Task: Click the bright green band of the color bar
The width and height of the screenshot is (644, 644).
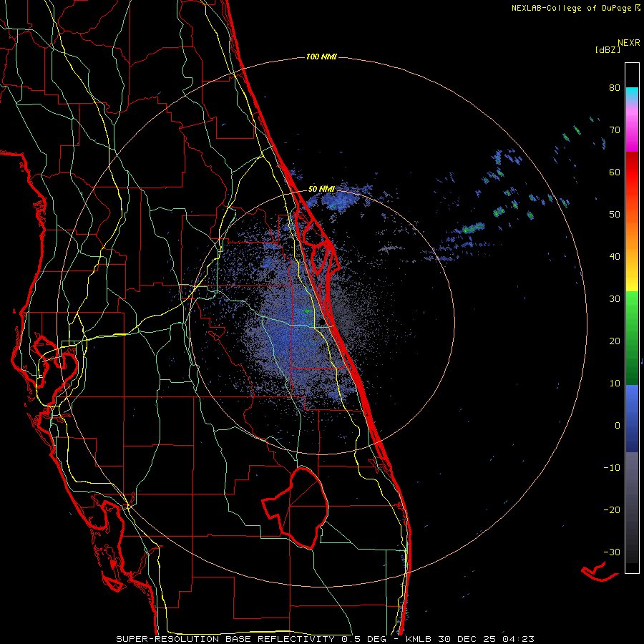Action: click(x=632, y=306)
